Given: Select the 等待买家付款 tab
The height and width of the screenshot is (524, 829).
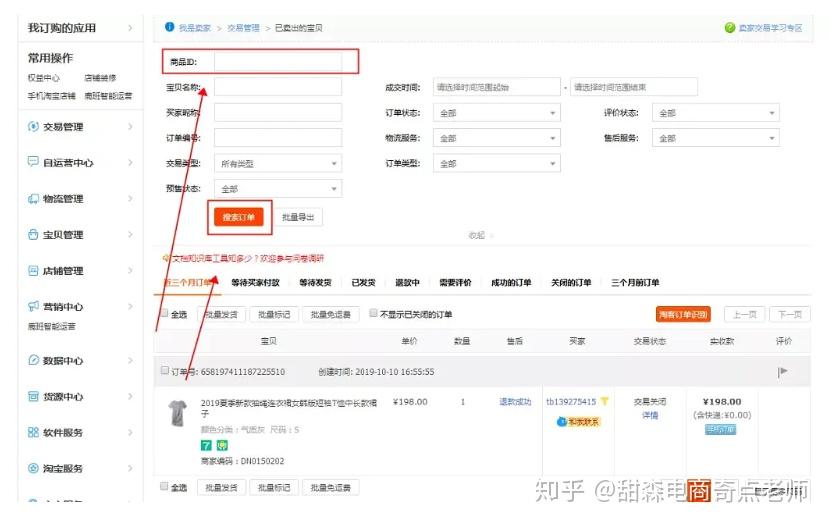Looking at the screenshot, I should click(x=255, y=282).
